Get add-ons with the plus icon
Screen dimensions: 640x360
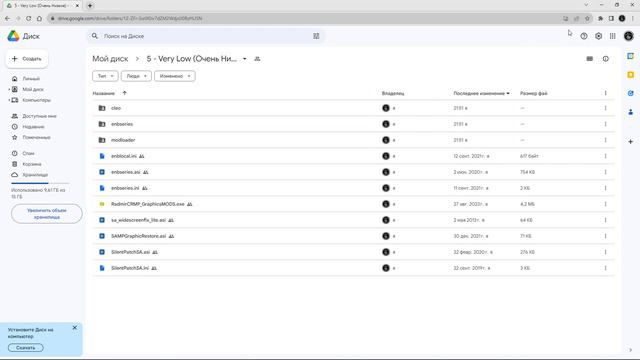click(631, 142)
